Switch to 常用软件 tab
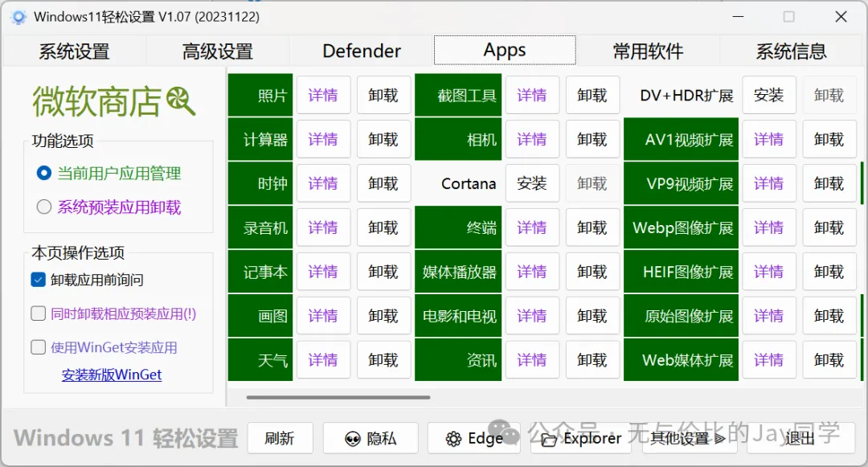868x467 pixels. [x=648, y=51]
